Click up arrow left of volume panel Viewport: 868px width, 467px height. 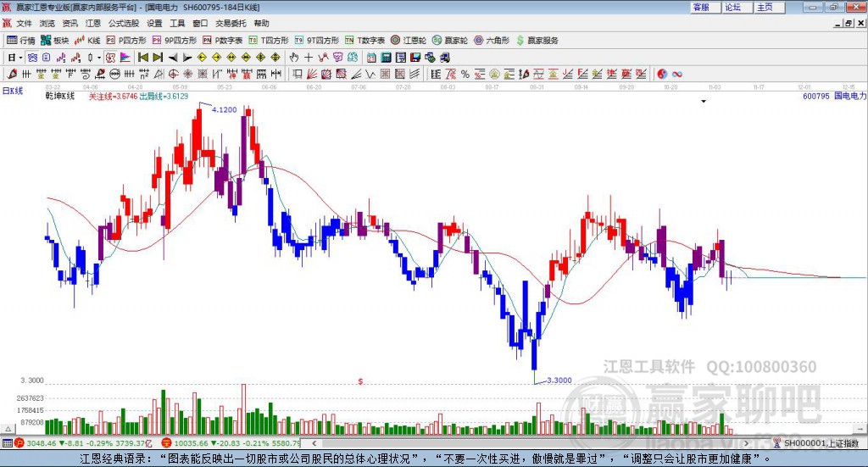pyautogui.click(x=8, y=429)
